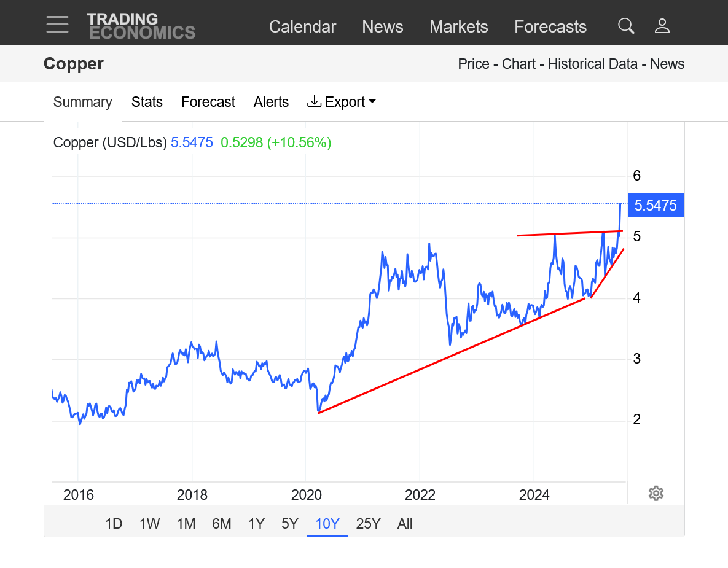Select the 25Y time range
This screenshot has width=728, height=568.
coord(368,524)
